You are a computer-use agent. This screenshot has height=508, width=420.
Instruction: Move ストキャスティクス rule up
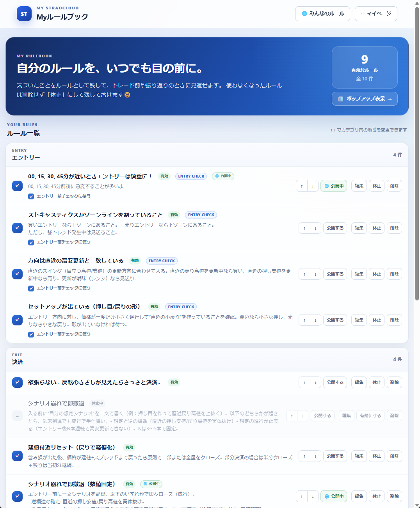tap(304, 228)
